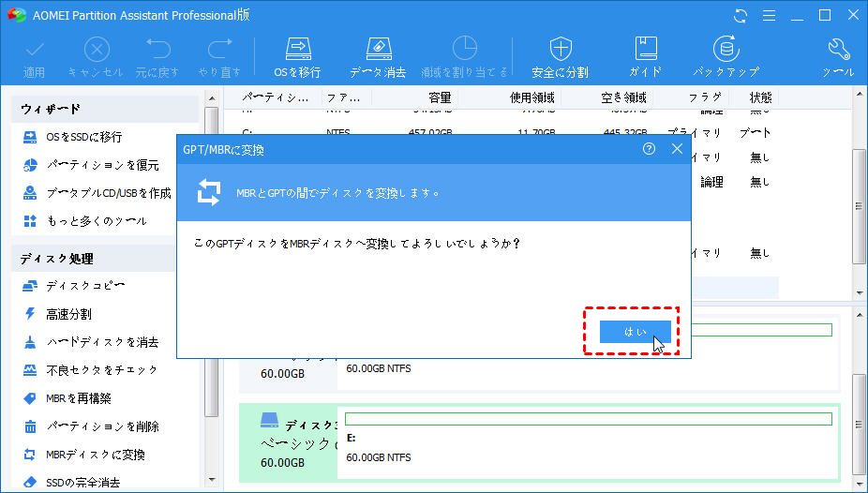The width and height of the screenshot is (868, 493).
Task: Close the GPT/MBRに変換 dialog
Action: click(677, 149)
